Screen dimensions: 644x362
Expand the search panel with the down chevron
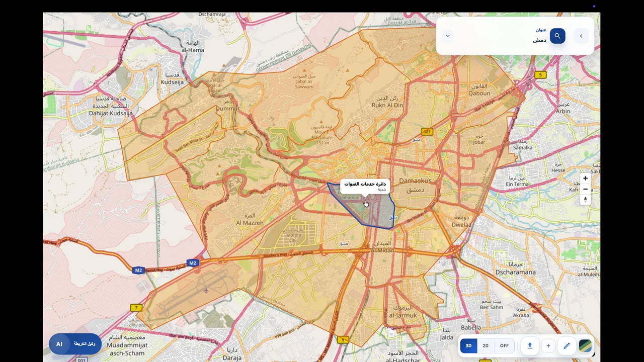click(x=447, y=36)
